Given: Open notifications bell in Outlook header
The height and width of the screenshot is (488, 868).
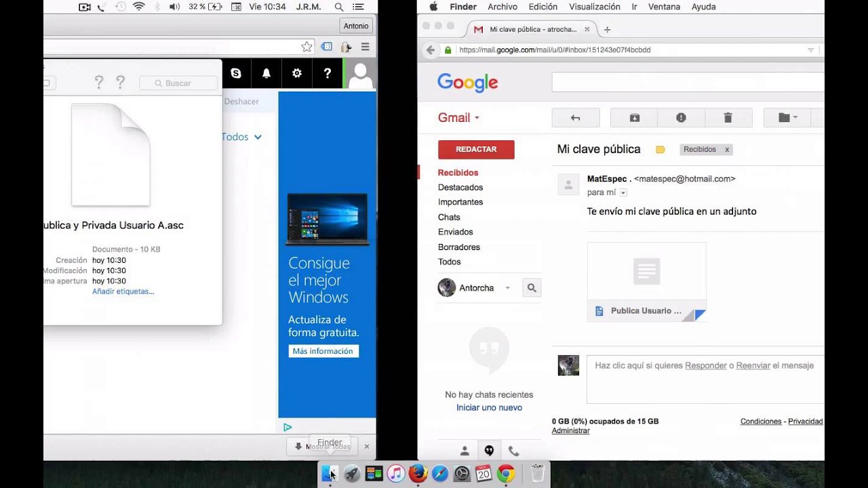Looking at the screenshot, I should pos(267,73).
